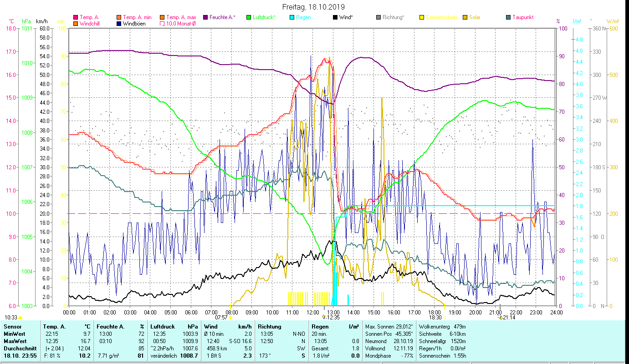The image size is (629, 364).
Task: Click the veränderlich pressure trend text
Action: pyautogui.click(x=164, y=356)
